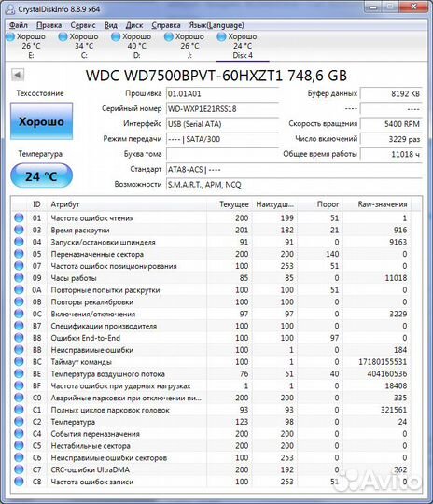Click status icon for Переназначенные сектора
Image resolution: width=433 pixels, height=504 pixels.
(19, 254)
